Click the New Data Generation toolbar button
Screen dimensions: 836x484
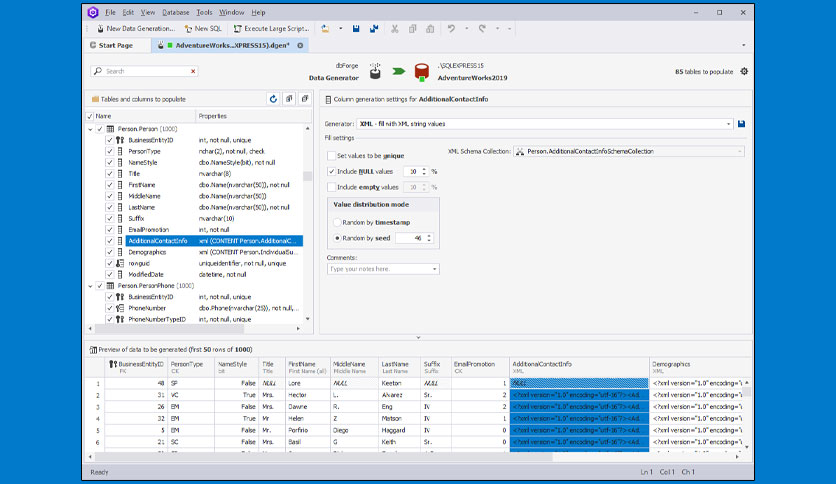pos(136,29)
